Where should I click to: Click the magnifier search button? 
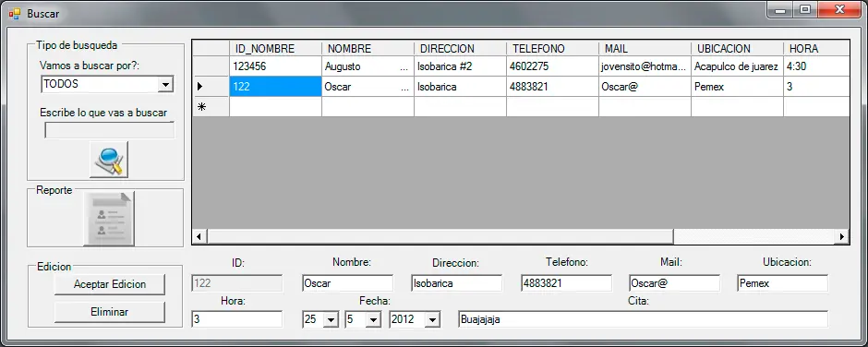click(109, 160)
